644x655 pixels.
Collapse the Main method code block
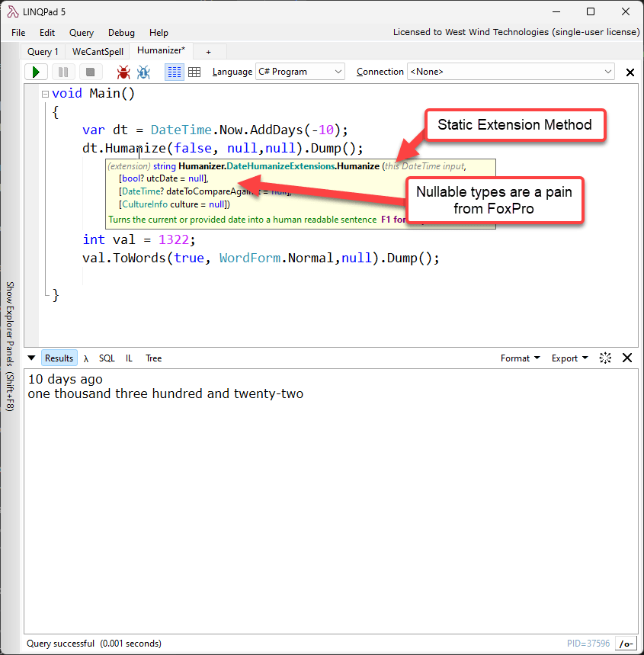click(x=45, y=94)
